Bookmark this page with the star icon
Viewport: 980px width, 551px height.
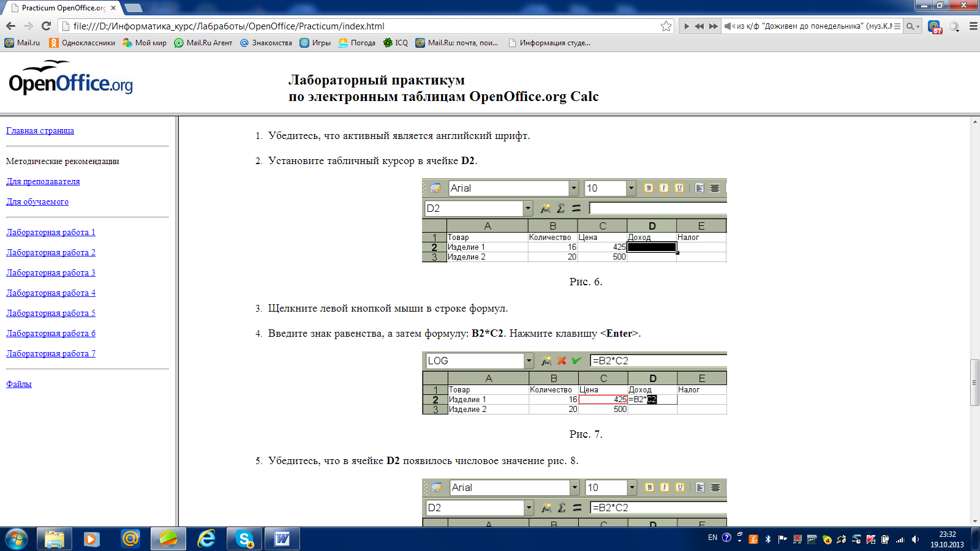click(x=666, y=26)
